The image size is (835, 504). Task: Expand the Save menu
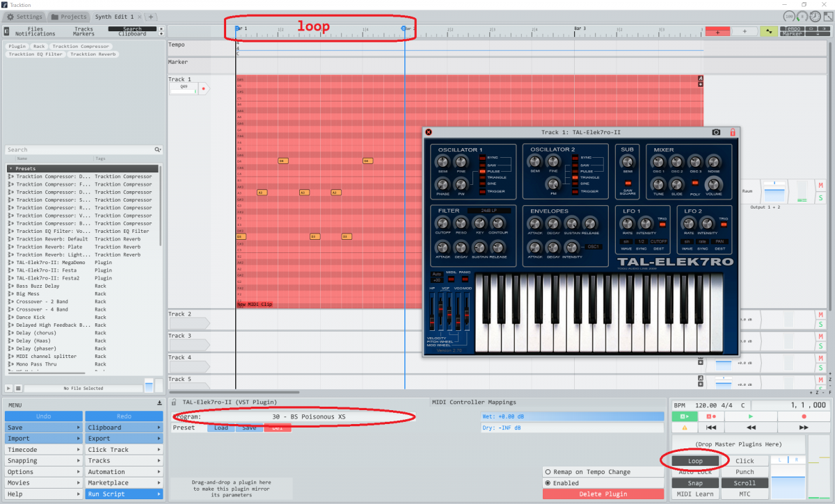pyautogui.click(x=44, y=428)
